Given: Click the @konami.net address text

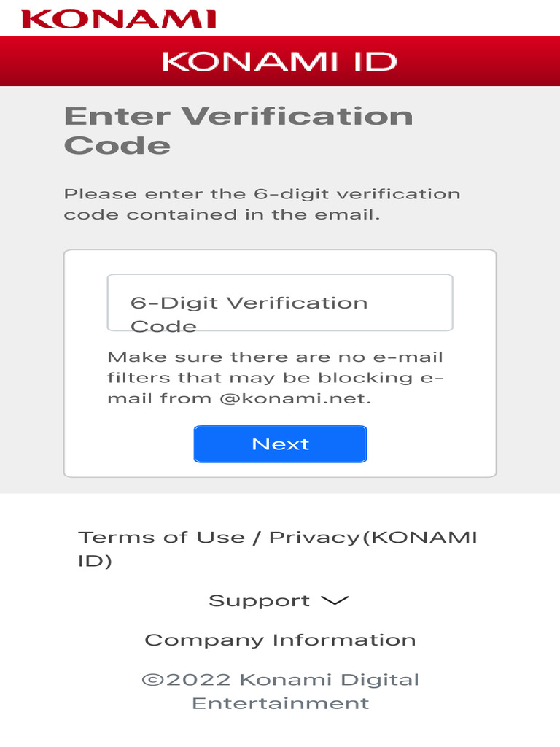Looking at the screenshot, I should coord(295,399).
